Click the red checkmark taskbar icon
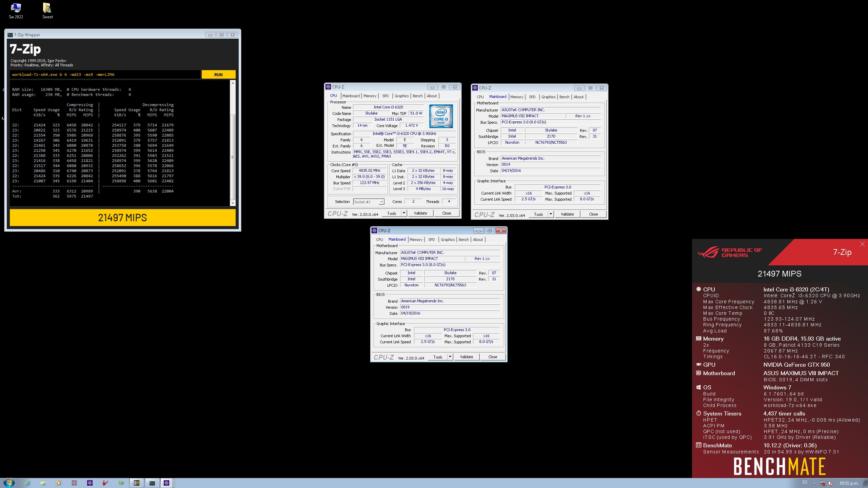The width and height of the screenshot is (868, 488). [105, 483]
